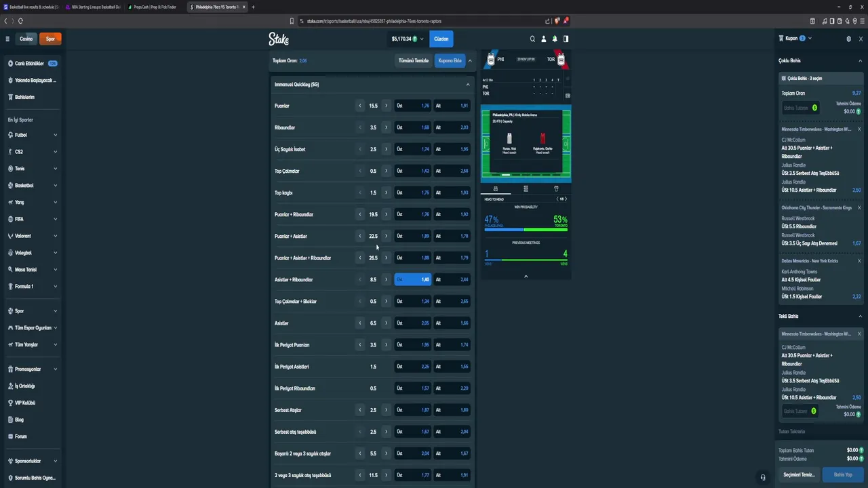Toggle the bet slip panel icon in header

click(x=566, y=39)
